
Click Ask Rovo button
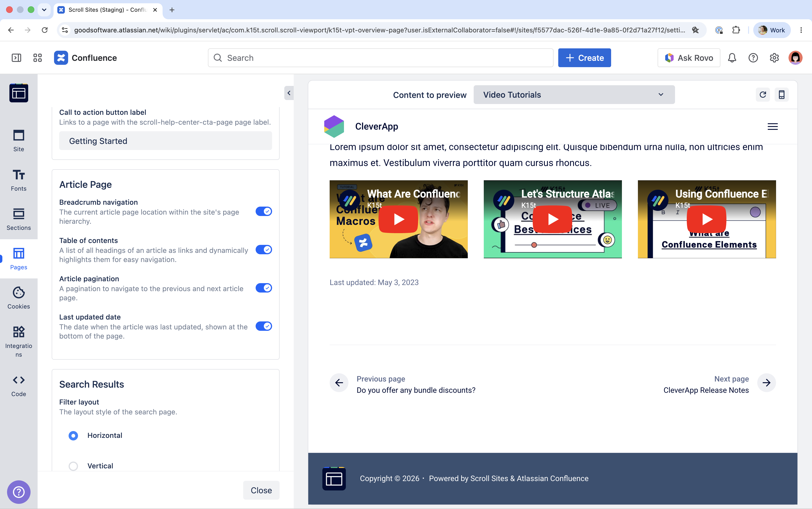pyautogui.click(x=689, y=58)
